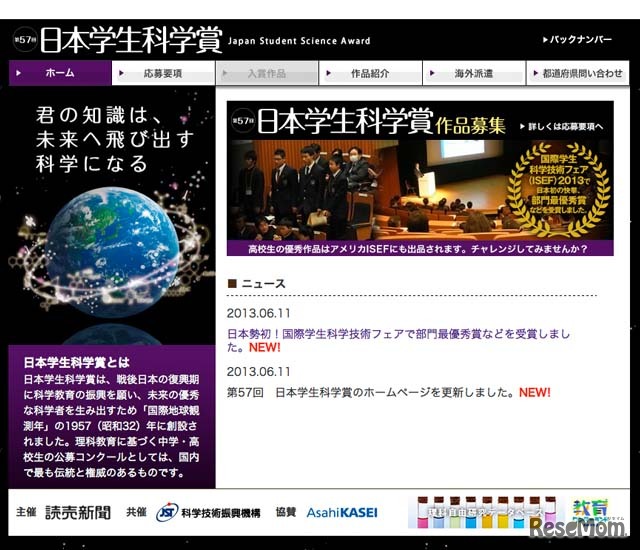This screenshot has height=550, width=640.
Task: Click the AsahiKASEI sponsor logo
Action: (x=342, y=512)
